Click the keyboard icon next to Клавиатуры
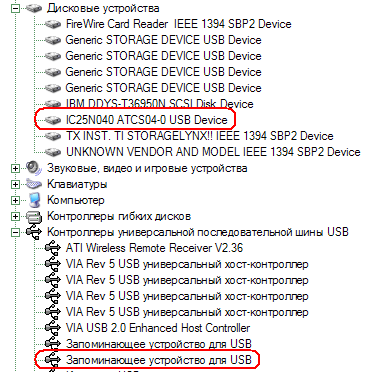Image resolution: width=366 pixels, height=372 pixels. tap(34, 184)
